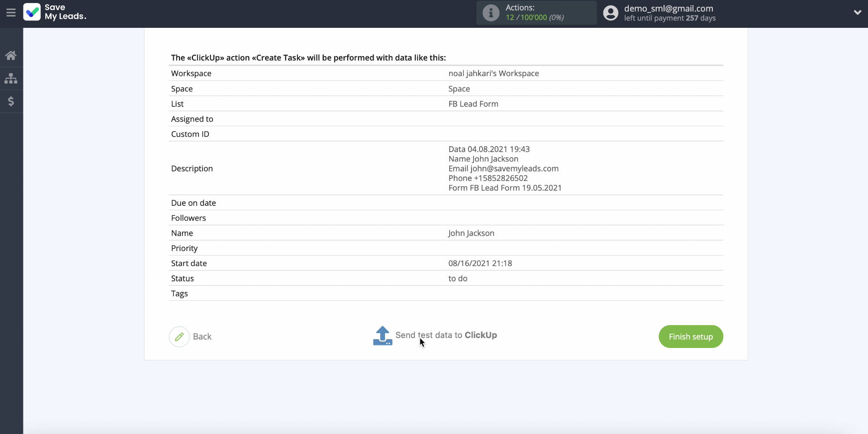
Task: Click the Priority row label
Action: [x=185, y=248]
